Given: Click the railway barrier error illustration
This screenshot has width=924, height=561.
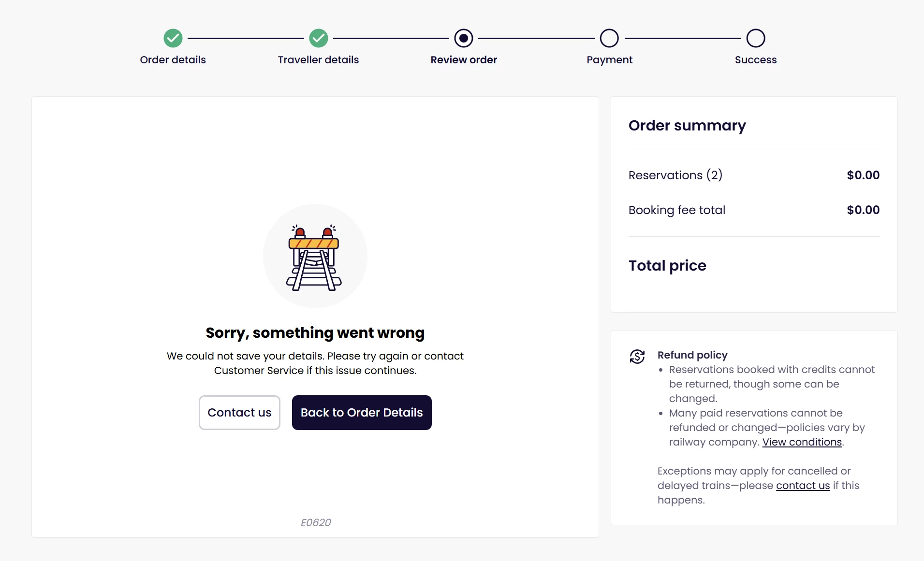Looking at the screenshot, I should point(315,257).
